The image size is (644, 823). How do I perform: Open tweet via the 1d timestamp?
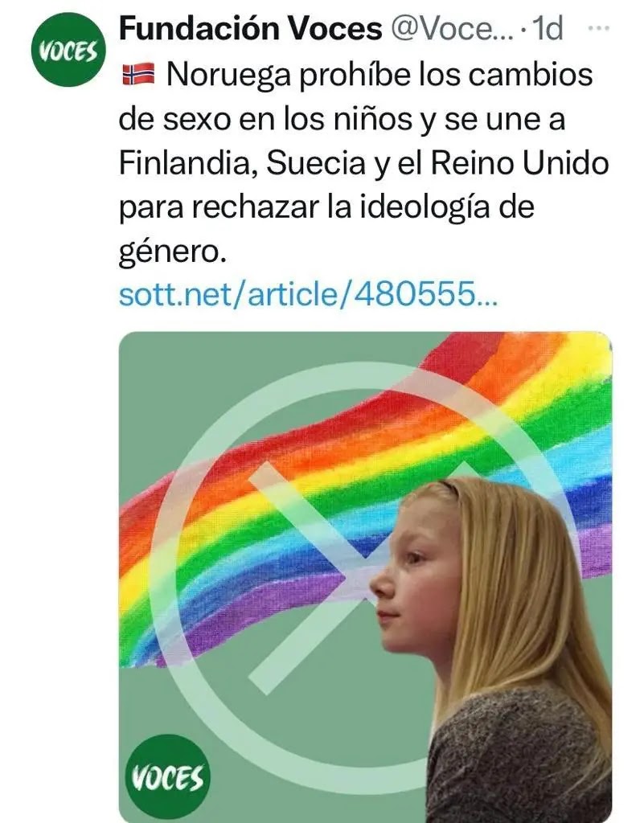(547, 28)
